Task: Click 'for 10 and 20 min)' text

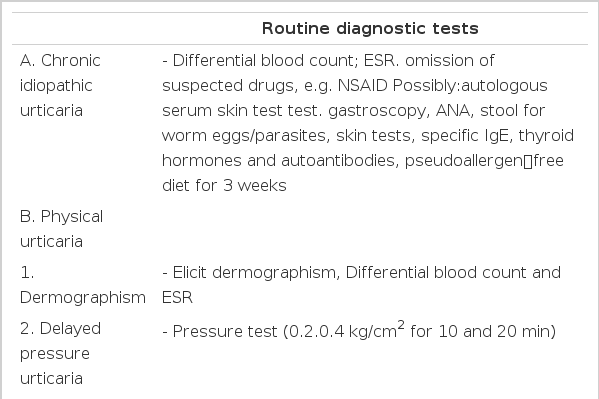Action: coord(483,331)
